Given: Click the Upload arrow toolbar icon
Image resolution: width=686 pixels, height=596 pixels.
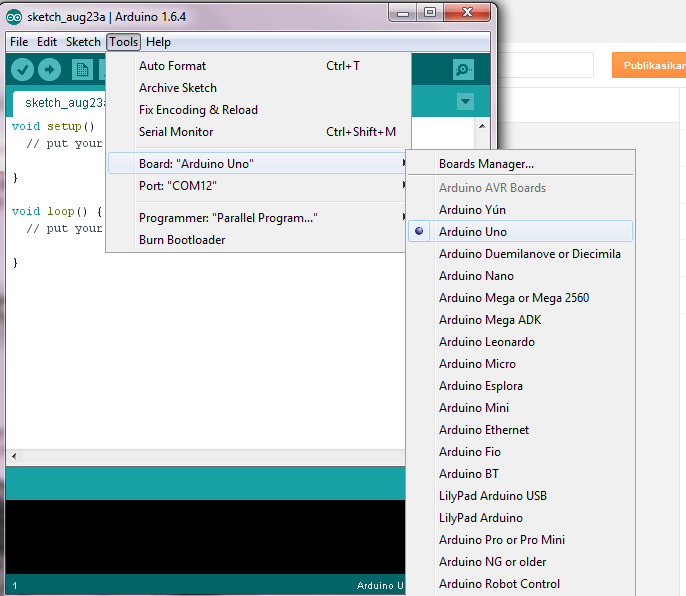Looking at the screenshot, I should (49, 70).
